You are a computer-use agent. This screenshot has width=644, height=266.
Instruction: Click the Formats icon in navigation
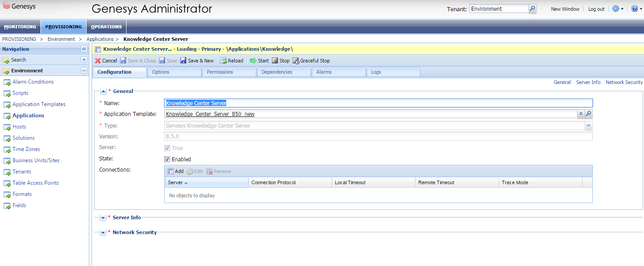7,195
